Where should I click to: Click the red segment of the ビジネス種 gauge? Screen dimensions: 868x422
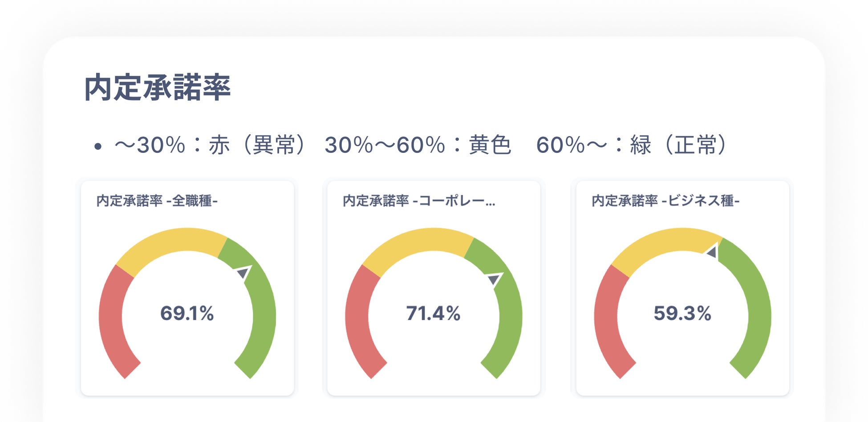tap(607, 321)
